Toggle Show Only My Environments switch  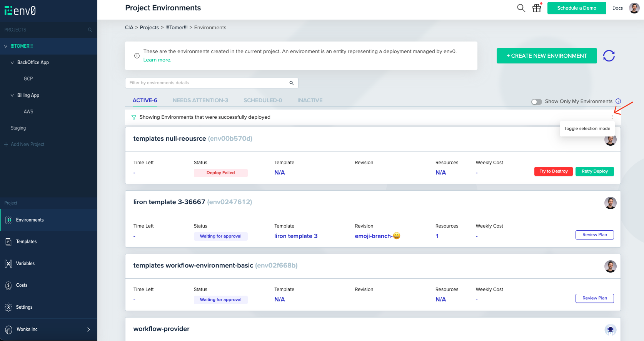[x=536, y=102]
